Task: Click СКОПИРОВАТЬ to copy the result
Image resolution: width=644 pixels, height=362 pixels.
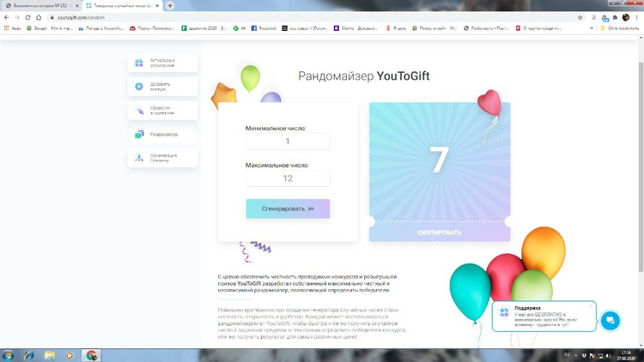Action: pyautogui.click(x=439, y=232)
